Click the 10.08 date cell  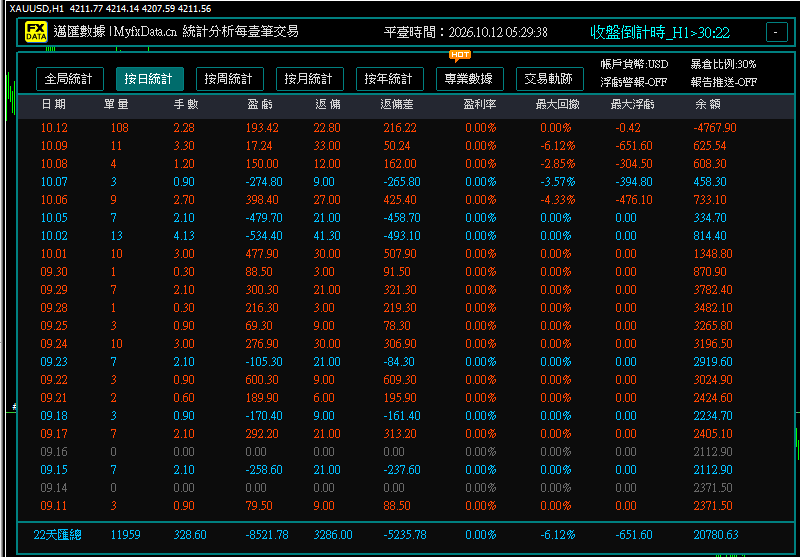click(x=54, y=164)
